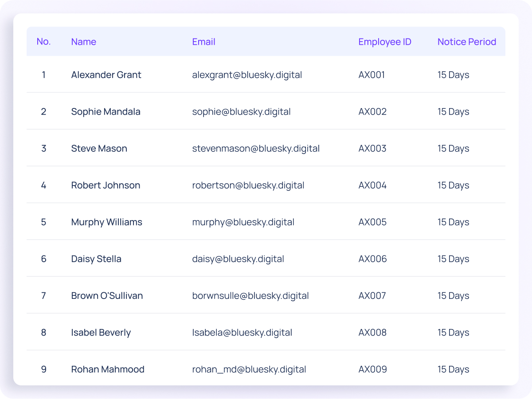The image size is (532, 399).
Task: Click employee ID AX003
Action: pos(372,148)
